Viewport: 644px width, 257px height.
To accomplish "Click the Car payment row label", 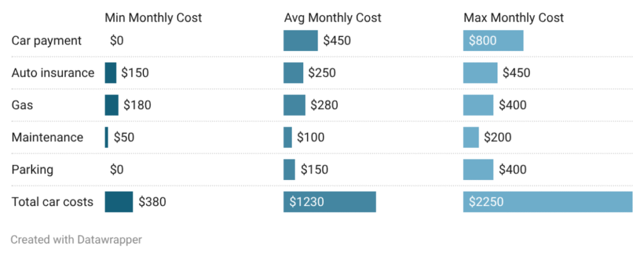I will (x=47, y=41).
